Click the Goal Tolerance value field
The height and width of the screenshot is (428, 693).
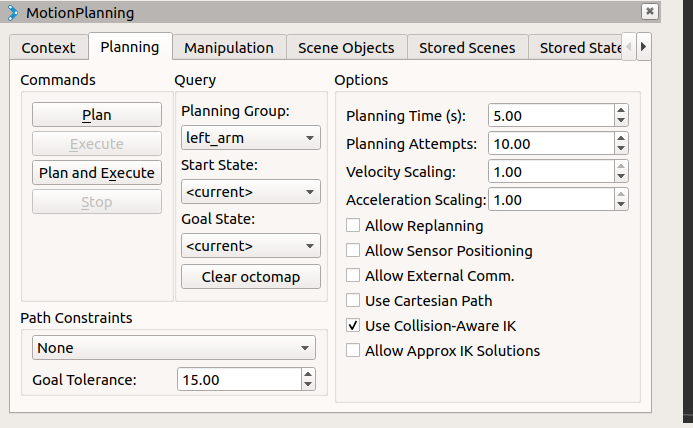coord(239,379)
